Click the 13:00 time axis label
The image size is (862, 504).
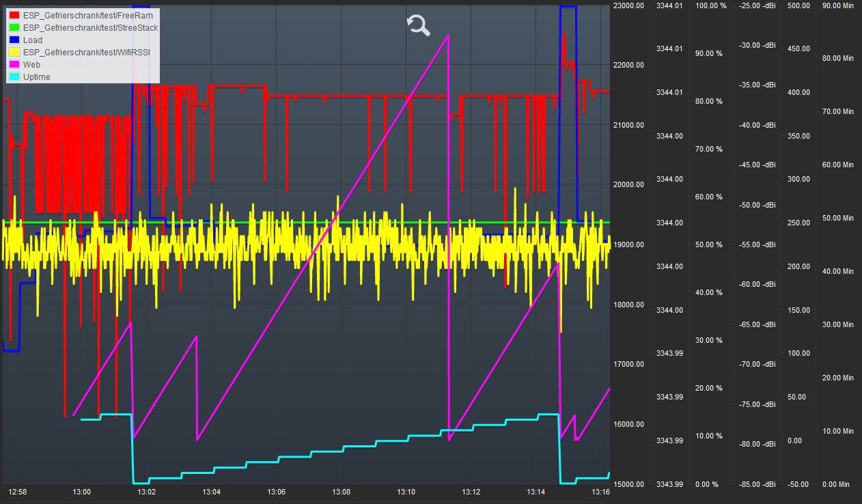tap(82, 492)
